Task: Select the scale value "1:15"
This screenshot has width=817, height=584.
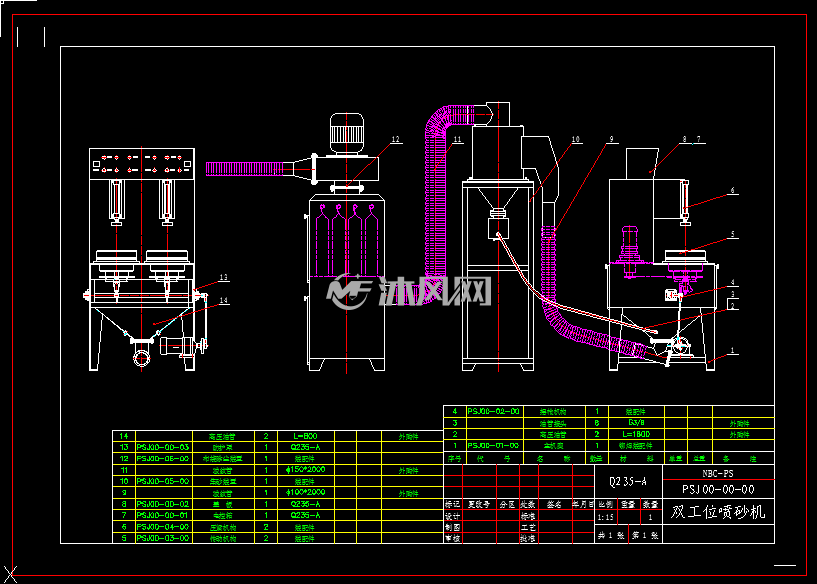Action: pyautogui.click(x=605, y=517)
